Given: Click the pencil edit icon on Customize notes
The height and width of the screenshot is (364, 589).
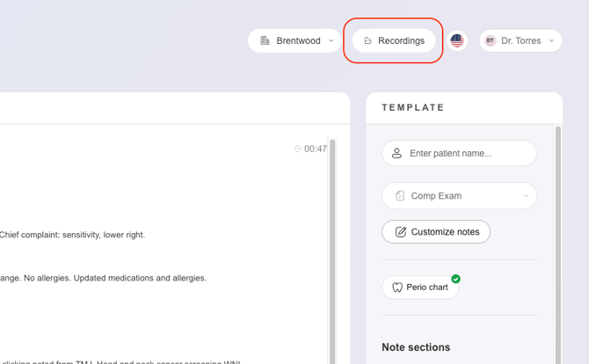Looking at the screenshot, I should [400, 232].
